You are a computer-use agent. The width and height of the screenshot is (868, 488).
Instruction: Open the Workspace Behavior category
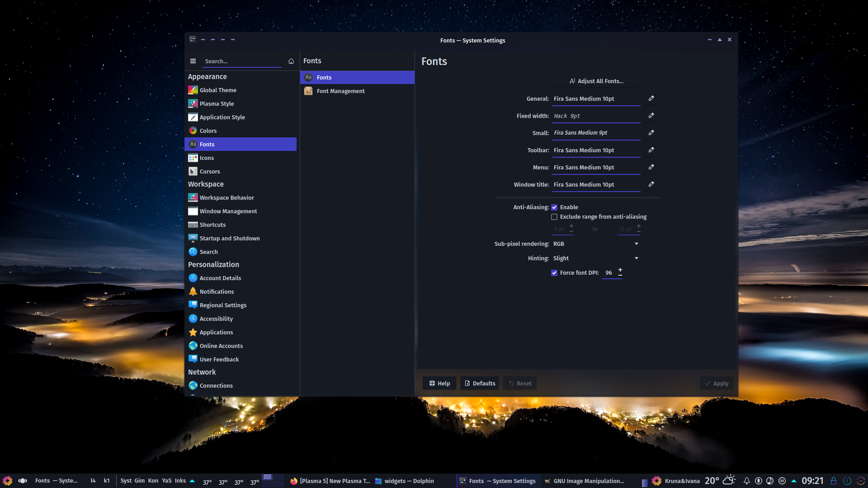pos(241,198)
